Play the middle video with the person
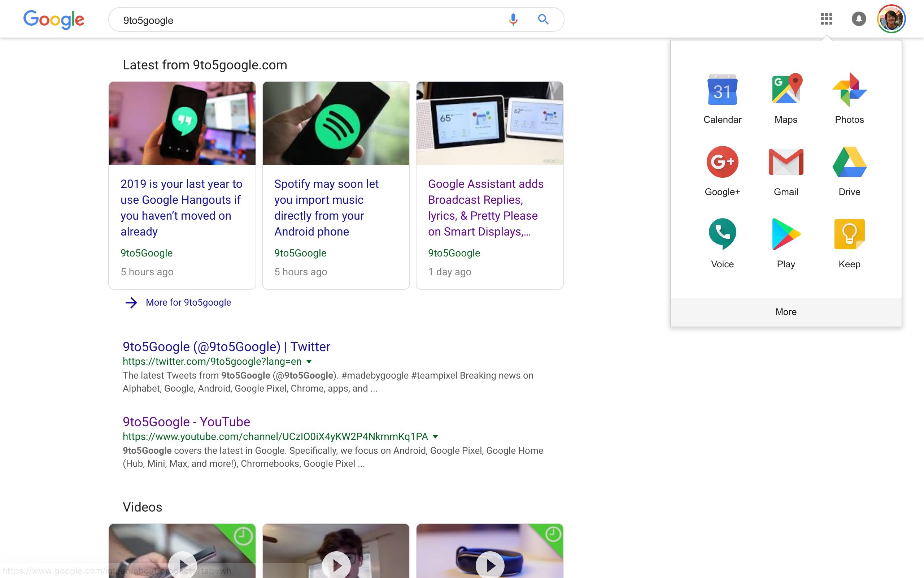 [x=336, y=565]
